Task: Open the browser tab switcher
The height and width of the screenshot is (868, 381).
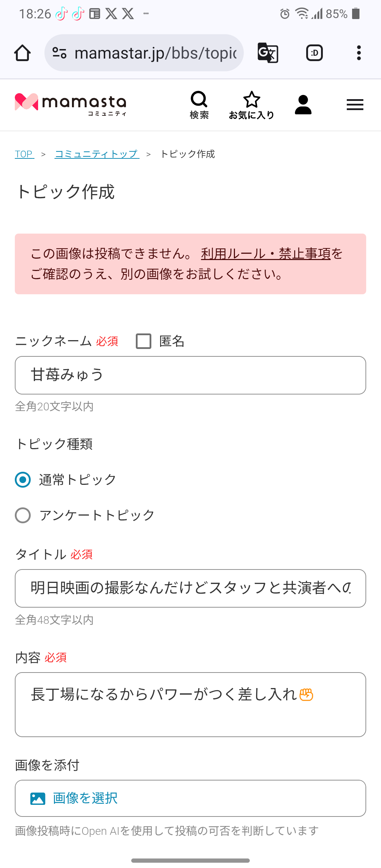Action: (x=314, y=53)
